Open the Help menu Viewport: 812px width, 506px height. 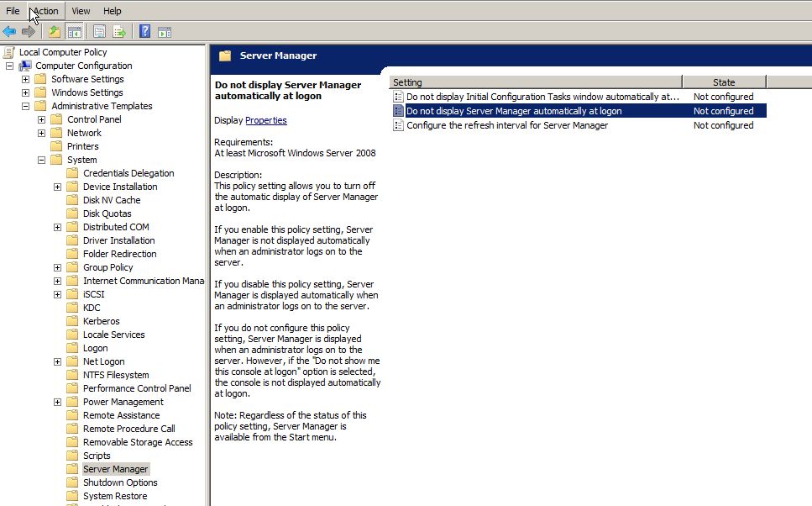[112, 11]
